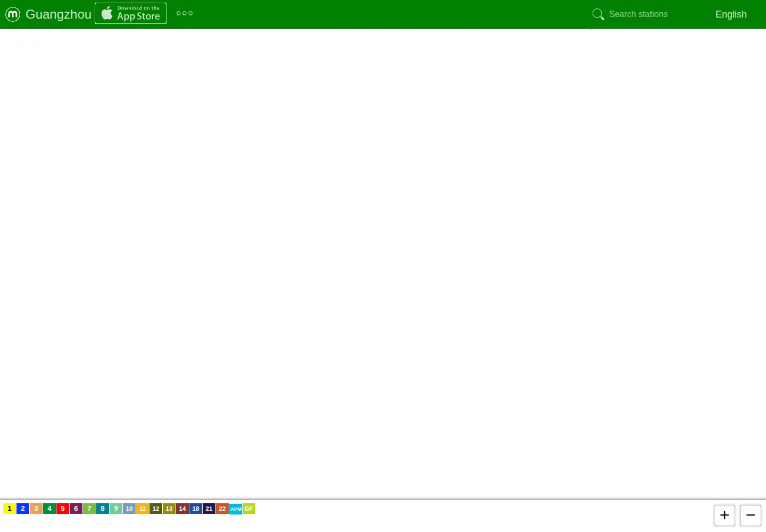Highlight Line 7 light green badge
Image resolution: width=766 pixels, height=532 pixels.
tap(89, 509)
